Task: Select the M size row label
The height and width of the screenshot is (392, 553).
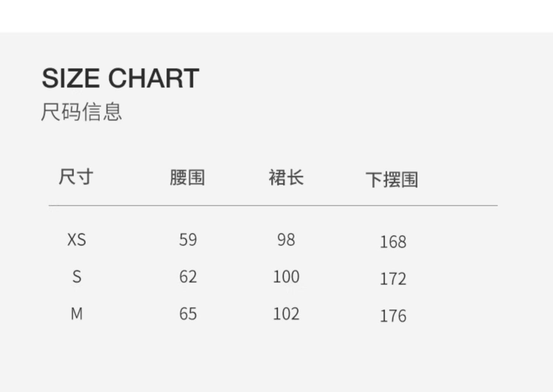Action: pos(77,314)
